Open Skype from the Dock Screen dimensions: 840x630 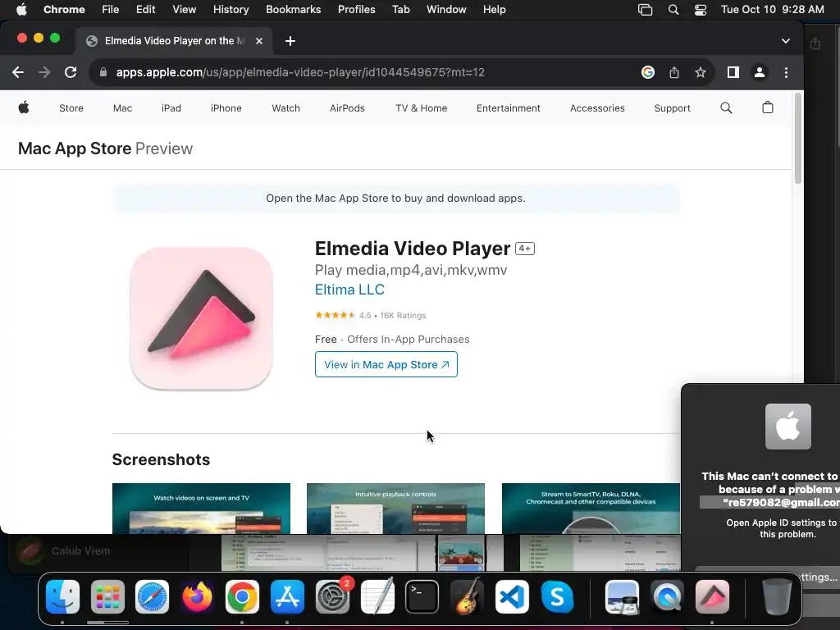tap(557, 597)
